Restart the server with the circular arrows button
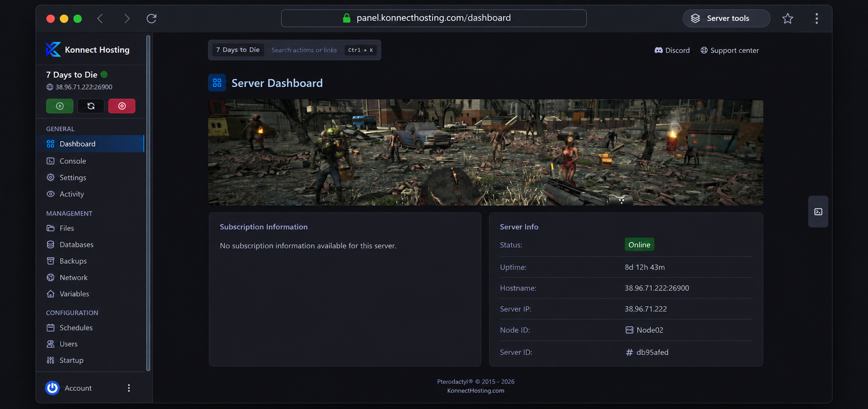This screenshot has width=868, height=409. [x=91, y=106]
